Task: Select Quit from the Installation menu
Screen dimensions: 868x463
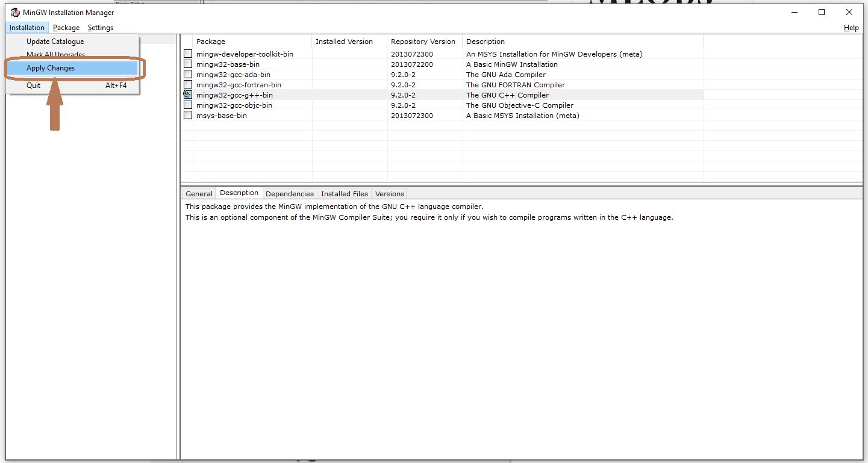Action: tap(72, 85)
